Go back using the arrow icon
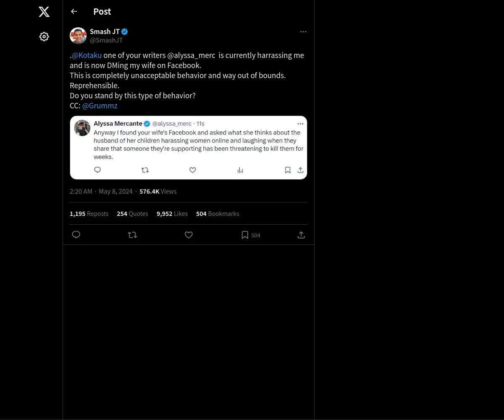Viewport: 504px width, 420px height. coord(74,11)
